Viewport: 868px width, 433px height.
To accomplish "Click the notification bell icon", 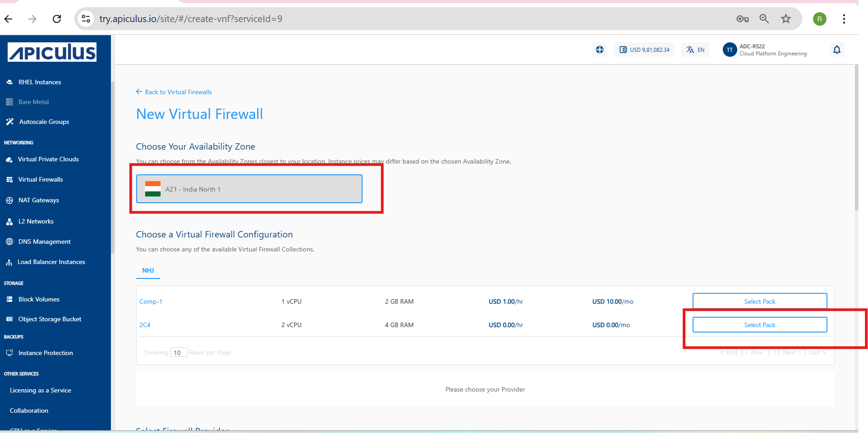I will coord(836,50).
